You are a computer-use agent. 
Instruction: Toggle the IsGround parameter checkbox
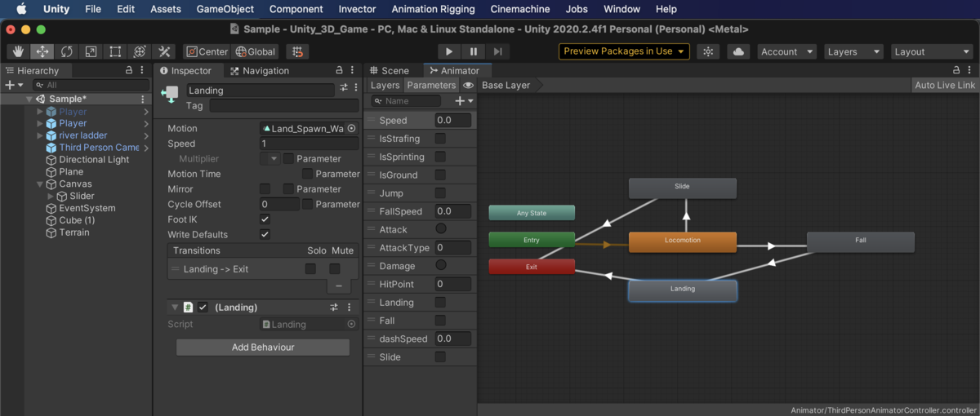(x=440, y=175)
